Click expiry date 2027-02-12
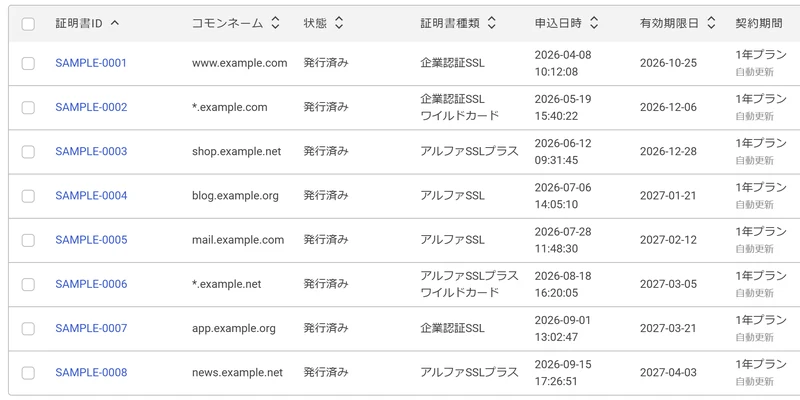 (x=668, y=240)
